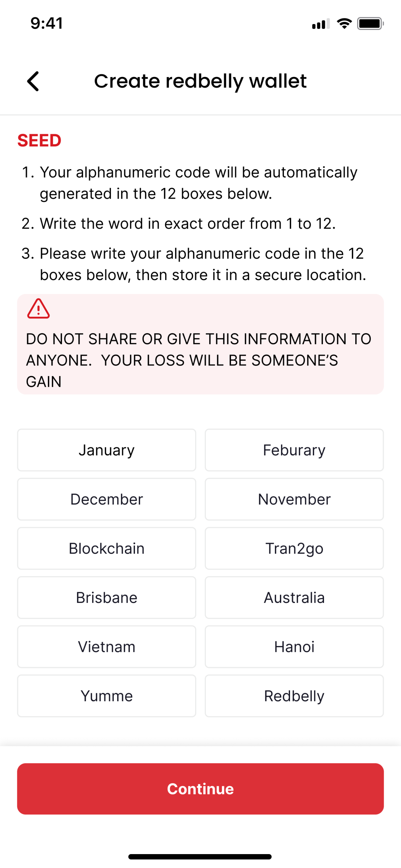
Task: Tap the battery status icon
Action: [x=370, y=24]
